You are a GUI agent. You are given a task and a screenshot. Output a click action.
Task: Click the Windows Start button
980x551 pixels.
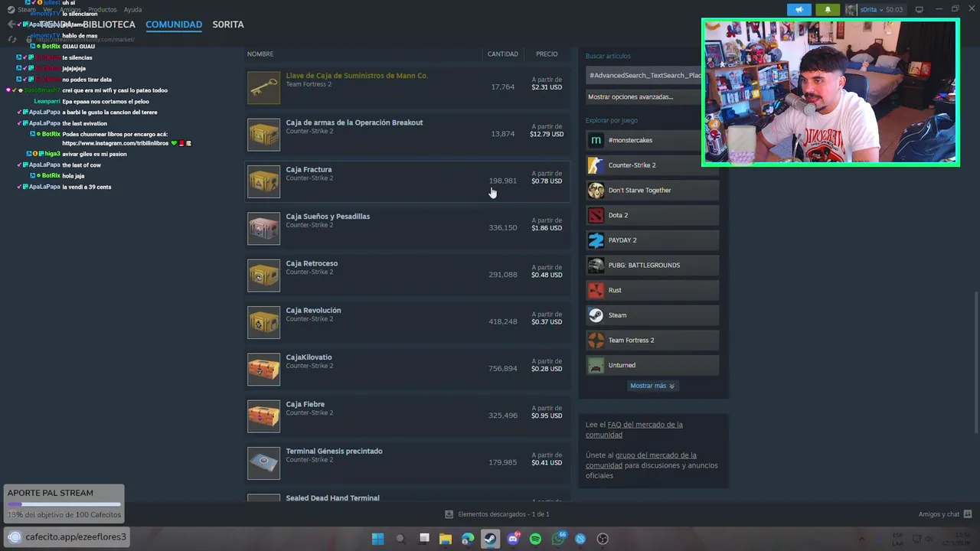377,539
